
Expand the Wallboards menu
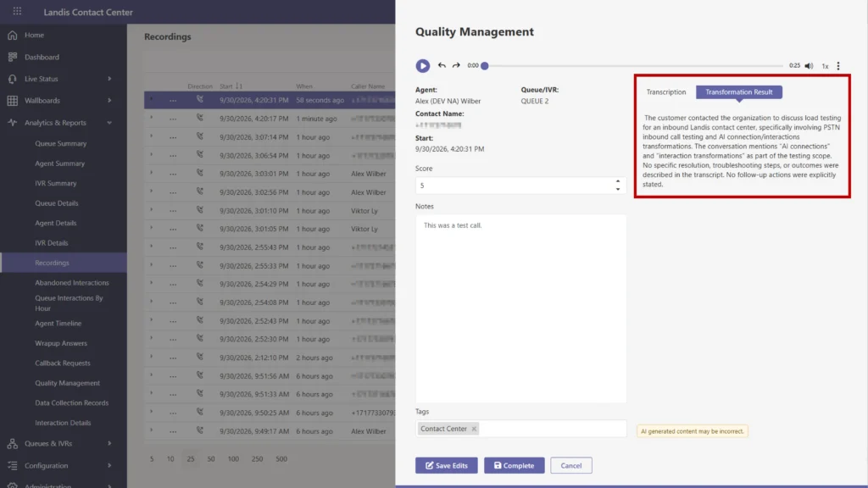pos(109,101)
